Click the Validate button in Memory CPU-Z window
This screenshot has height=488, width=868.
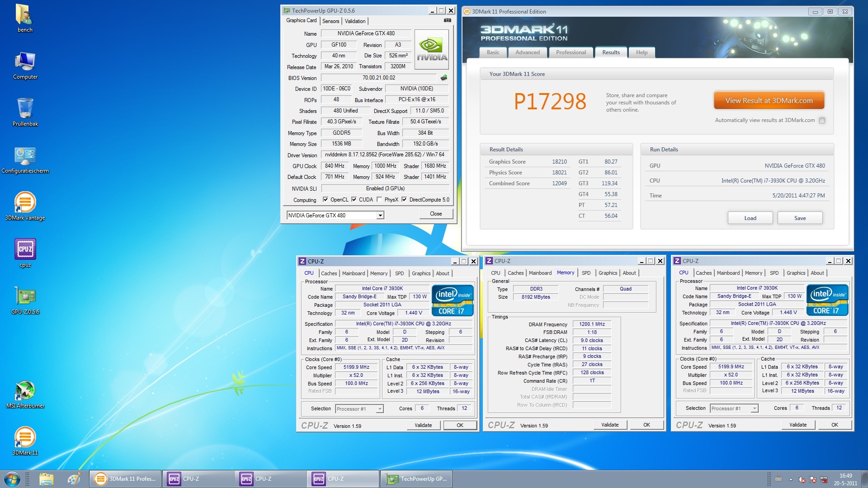[609, 425]
